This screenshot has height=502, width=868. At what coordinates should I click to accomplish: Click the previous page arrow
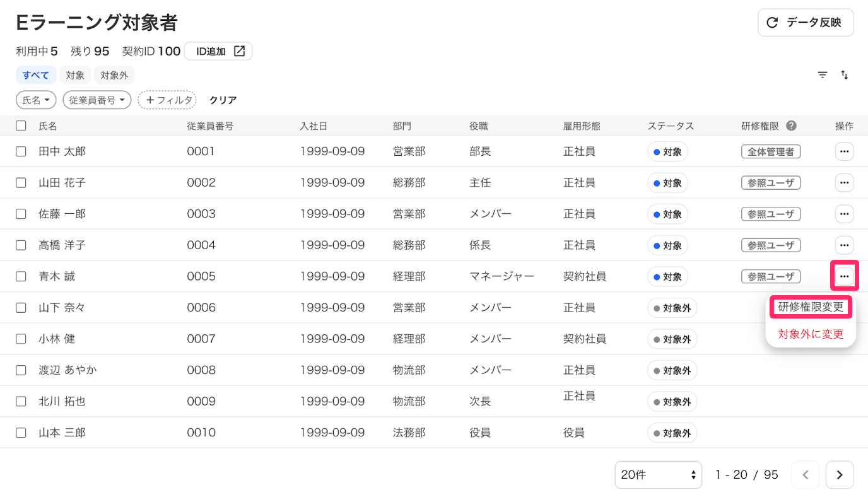[806, 475]
